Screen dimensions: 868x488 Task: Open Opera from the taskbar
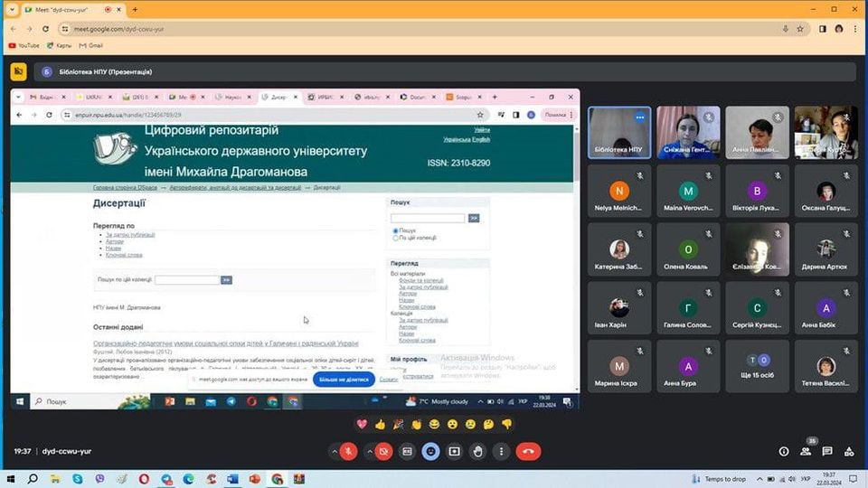point(144,479)
